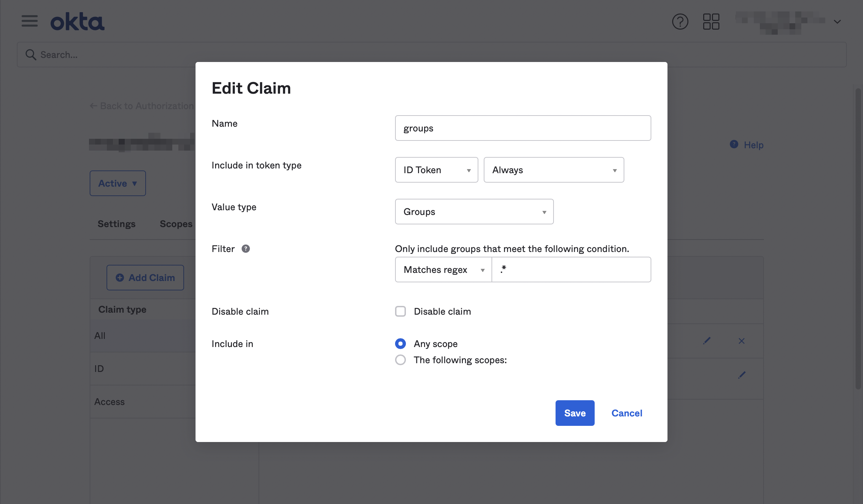Screen dimensions: 863x504
Task: Open the help question mark icon in header
Action: tap(680, 22)
